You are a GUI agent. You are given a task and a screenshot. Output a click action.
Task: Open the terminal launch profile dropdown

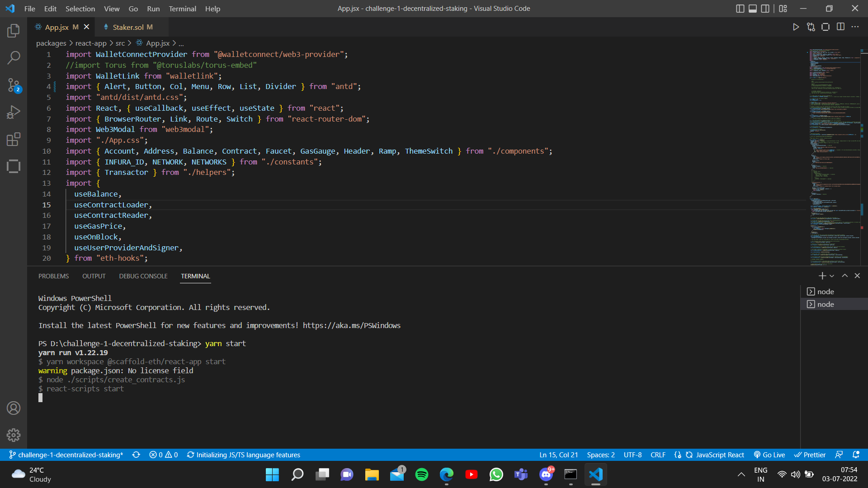(831, 276)
